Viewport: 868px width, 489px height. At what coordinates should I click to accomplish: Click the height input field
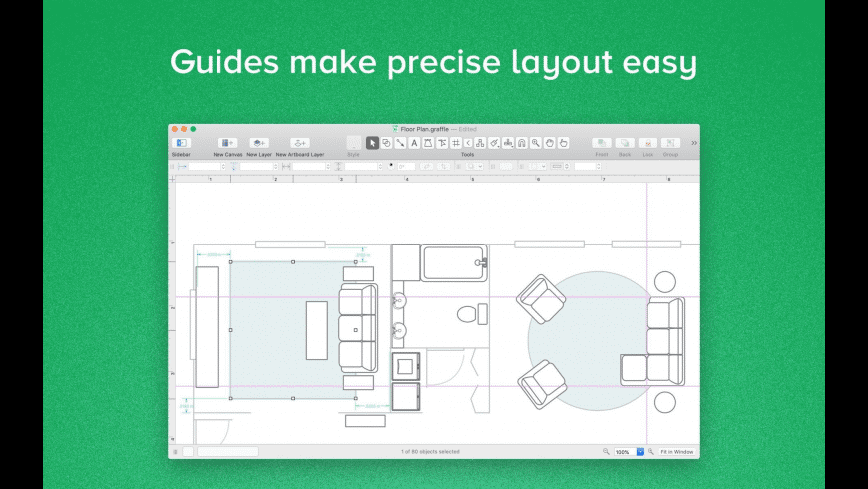361,166
